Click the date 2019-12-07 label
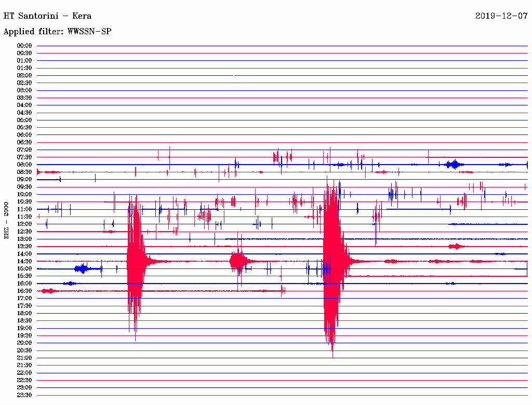The width and height of the screenshot is (532, 405). point(501,16)
